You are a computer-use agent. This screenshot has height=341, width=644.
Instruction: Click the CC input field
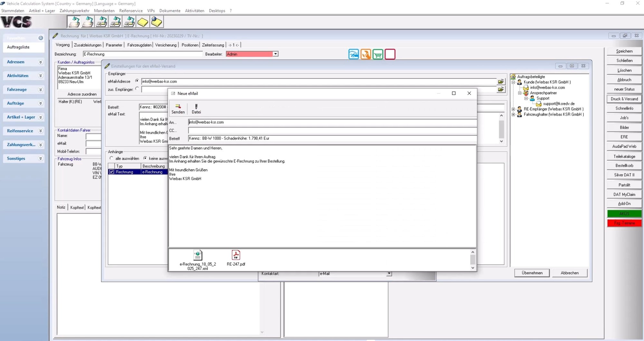[x=332, y=131]
